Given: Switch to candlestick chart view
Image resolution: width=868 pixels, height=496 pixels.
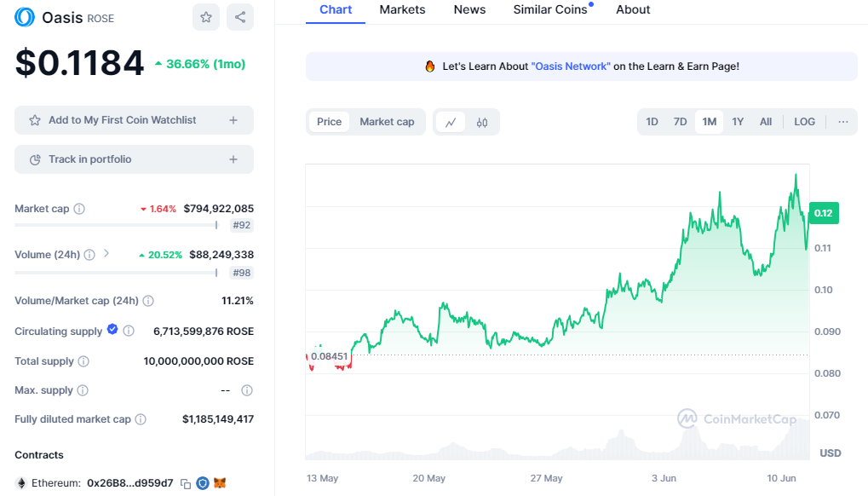Looking at the screenshot, I should (x=482, y=122).
